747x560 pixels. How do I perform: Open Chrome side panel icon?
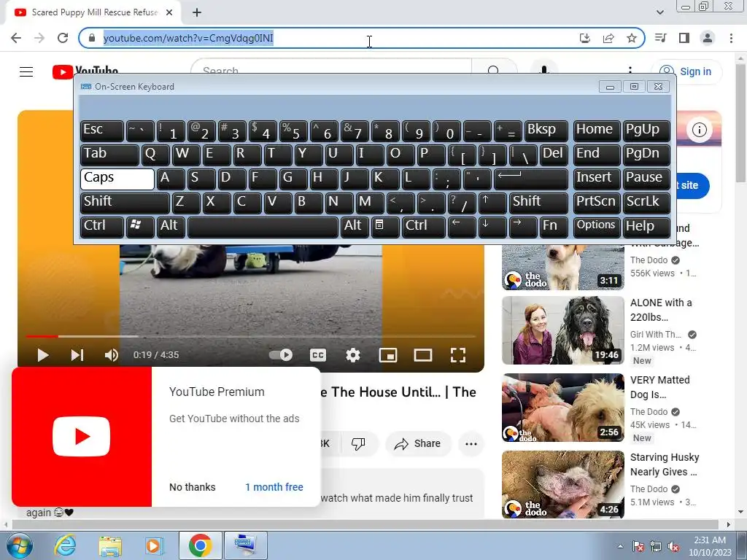pos(684,38)
